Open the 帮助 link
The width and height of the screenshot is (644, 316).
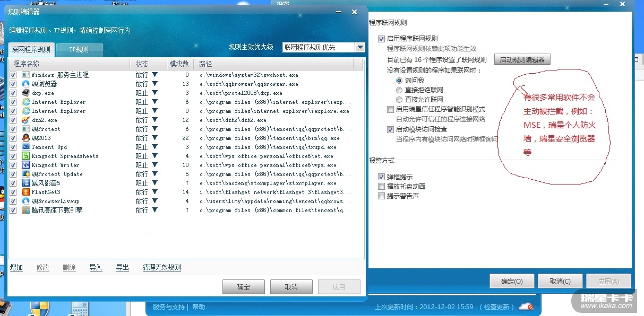[199, 306]
